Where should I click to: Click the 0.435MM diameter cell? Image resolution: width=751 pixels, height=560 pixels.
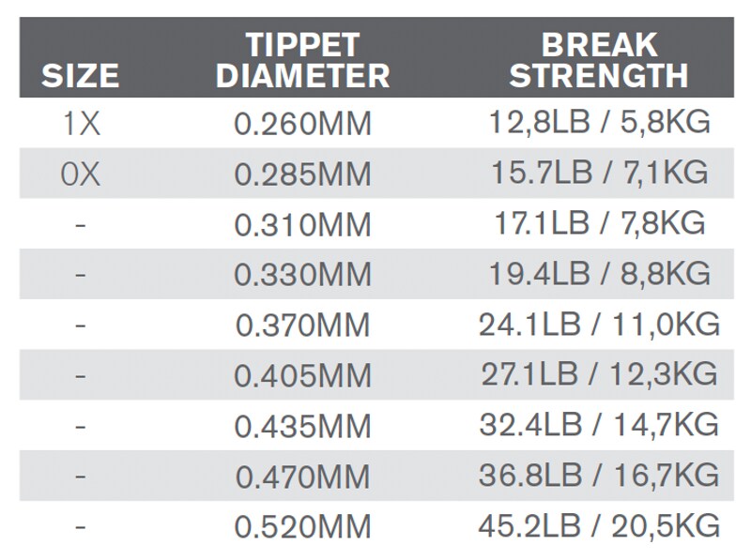(302, 427)
